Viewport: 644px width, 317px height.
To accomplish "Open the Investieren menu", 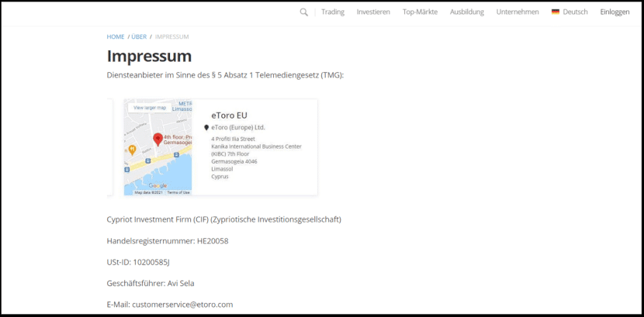I will tap(373, 12).
